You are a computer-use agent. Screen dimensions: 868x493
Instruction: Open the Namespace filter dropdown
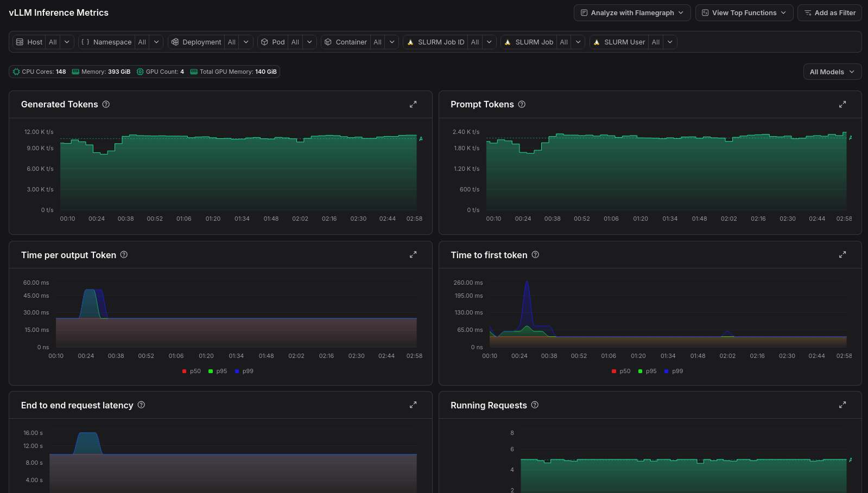(156, 42)
